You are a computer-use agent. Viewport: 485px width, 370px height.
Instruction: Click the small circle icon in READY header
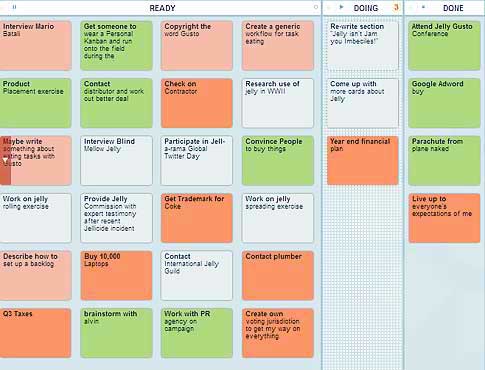316,7
